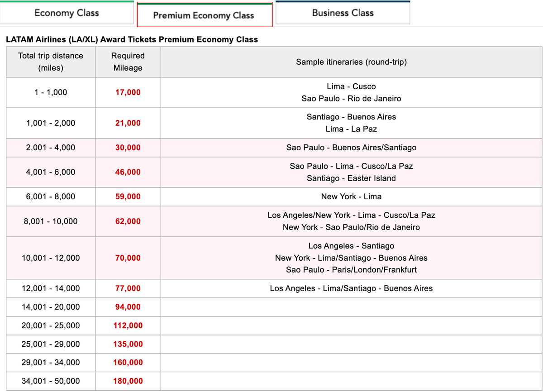Image resolution: width=543 pixels, height=392 pixels.
Task: Select the New York - Lima itinerary
Action: click(351, 196)
